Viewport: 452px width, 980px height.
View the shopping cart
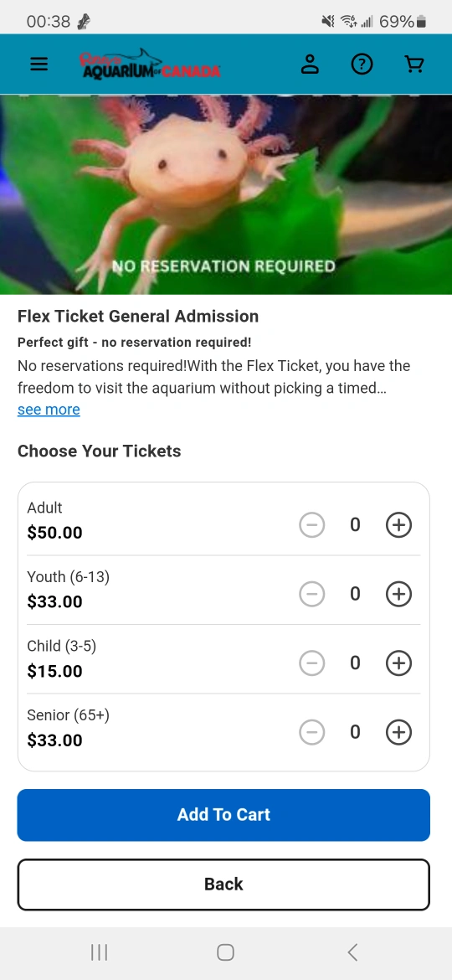click(414, 64)
